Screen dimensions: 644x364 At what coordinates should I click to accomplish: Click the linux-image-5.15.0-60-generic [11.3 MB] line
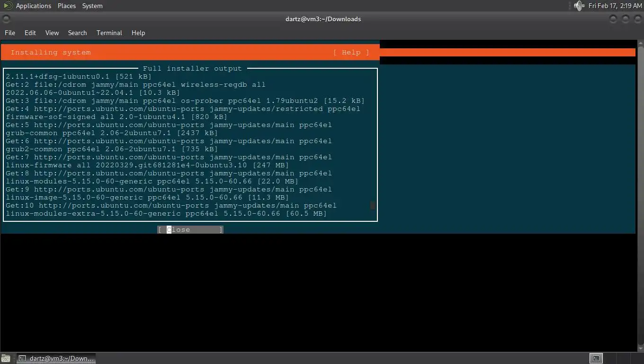pyautogui.click(x=147, y=197)
